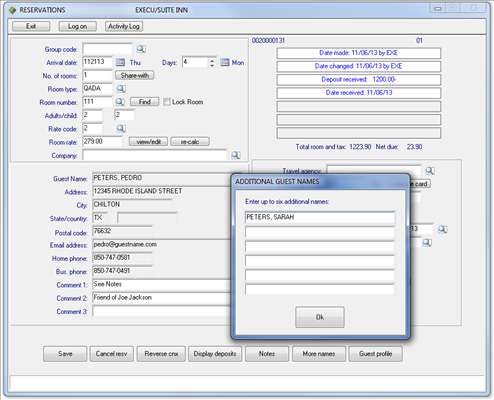Open the departure calendar icon beside Days
This screenshot has height=400, width=494.
[x=225, y=62]
